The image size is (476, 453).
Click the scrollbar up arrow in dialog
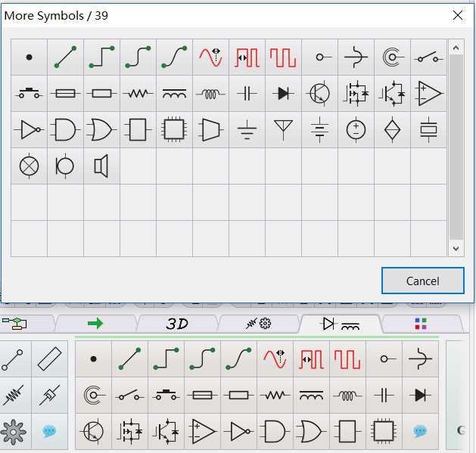point(456,48)
